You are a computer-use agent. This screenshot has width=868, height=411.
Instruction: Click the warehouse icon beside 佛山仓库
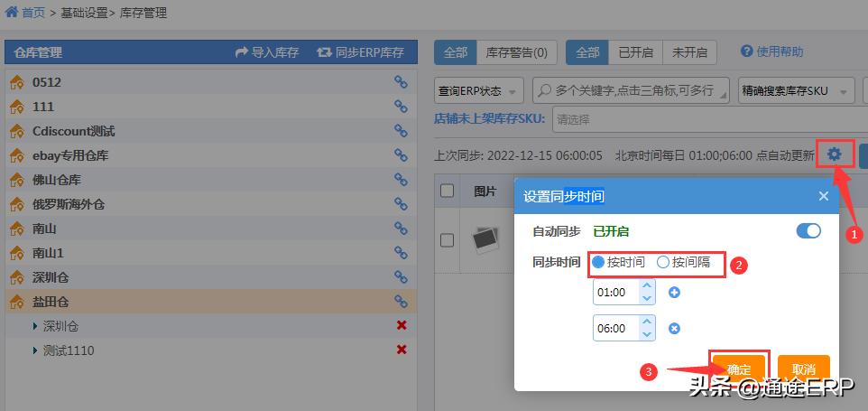click(x=17, y=180)
